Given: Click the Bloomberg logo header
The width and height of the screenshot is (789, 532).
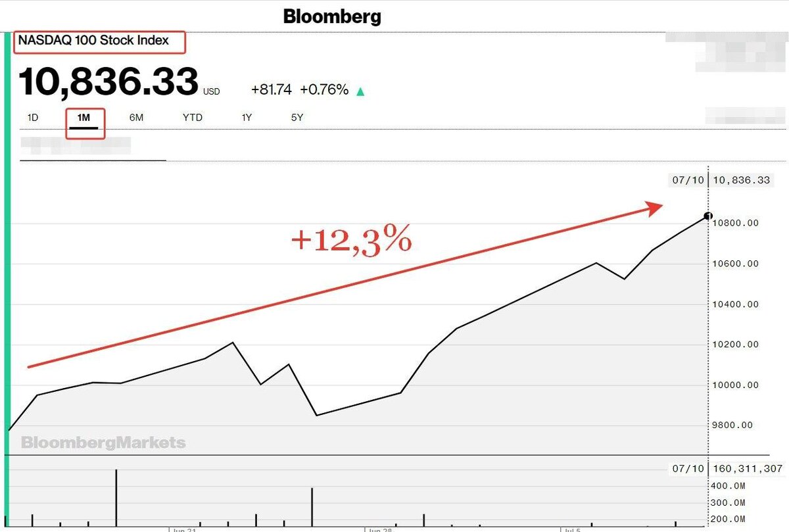Looking at the screenshot, I should click(x=331, y=16).
